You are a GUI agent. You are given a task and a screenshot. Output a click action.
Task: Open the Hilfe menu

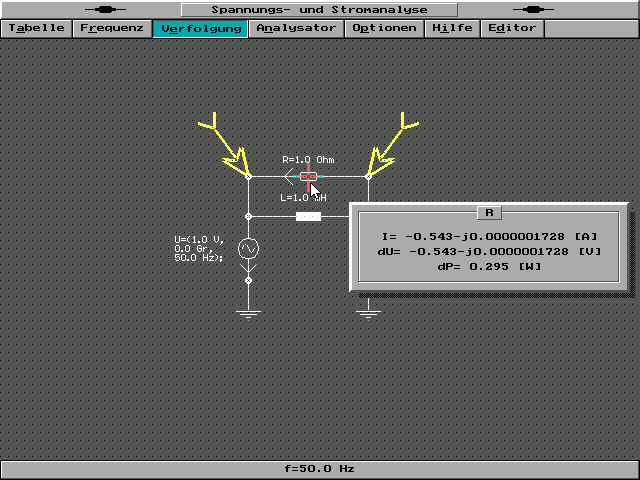click(x=453, y=28)
